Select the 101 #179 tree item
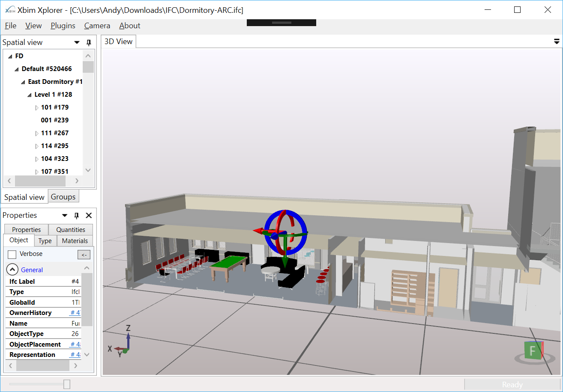Screen dimensions: 563x392 [55, 107]
